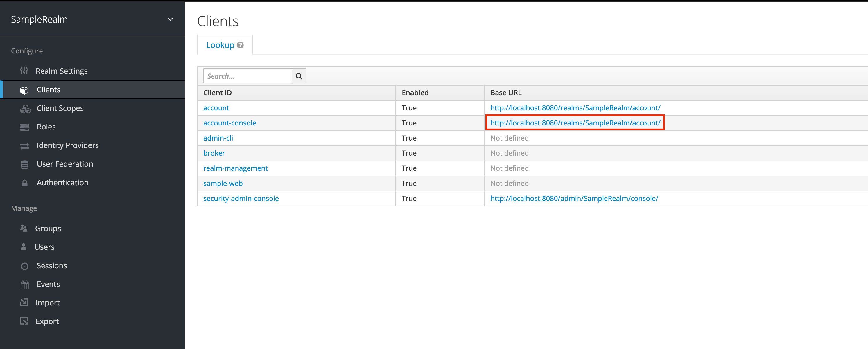Image resolution: width=868 pixels, height=349 pixels.
Task: Open the sample-web client details
Action: 223,183
